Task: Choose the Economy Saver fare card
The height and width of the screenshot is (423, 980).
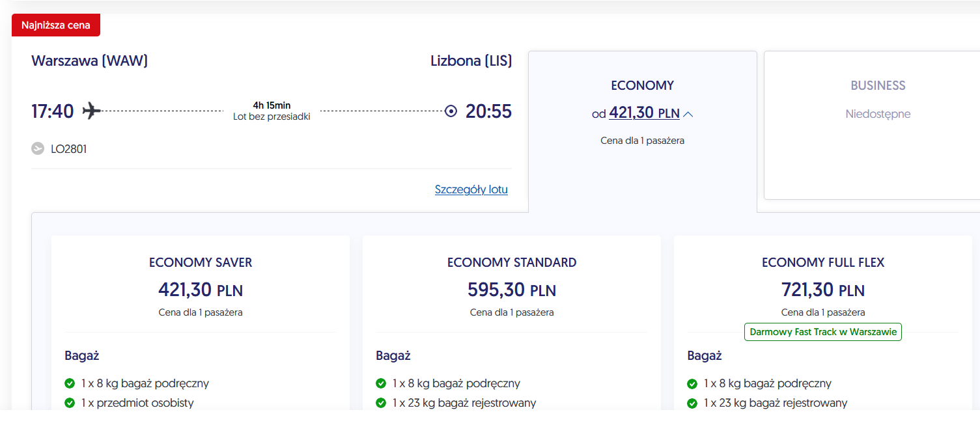Action: pyautogui.click(x=201, y=323)
